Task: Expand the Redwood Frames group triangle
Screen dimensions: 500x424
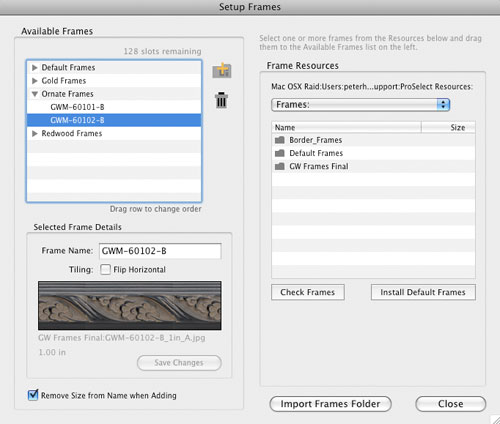Action: coord(35,133)
